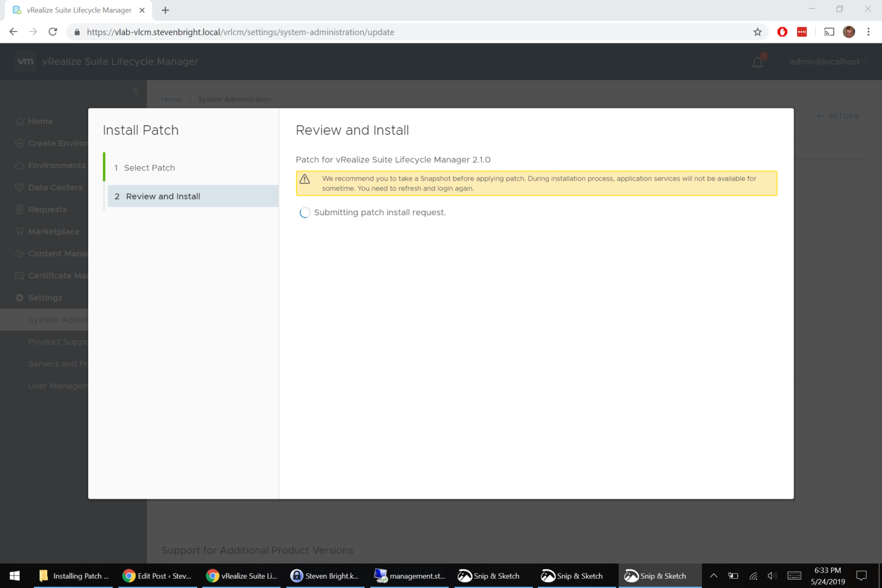The height and width of the screenshot is (588, 882).
Task: Open the Settings sidebar item
Action: point(45,298)
